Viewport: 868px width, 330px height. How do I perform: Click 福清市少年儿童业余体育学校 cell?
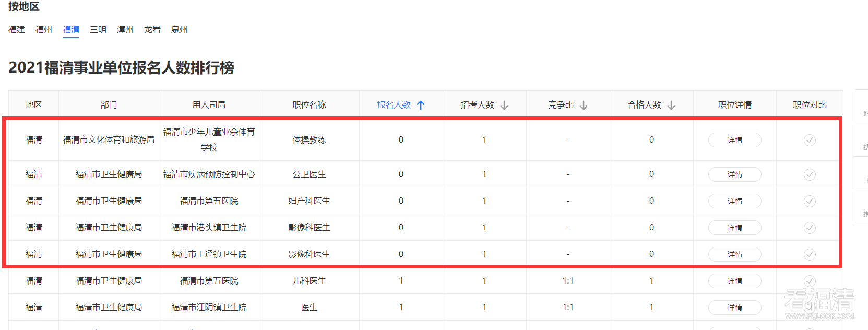[x=209, y=140]
